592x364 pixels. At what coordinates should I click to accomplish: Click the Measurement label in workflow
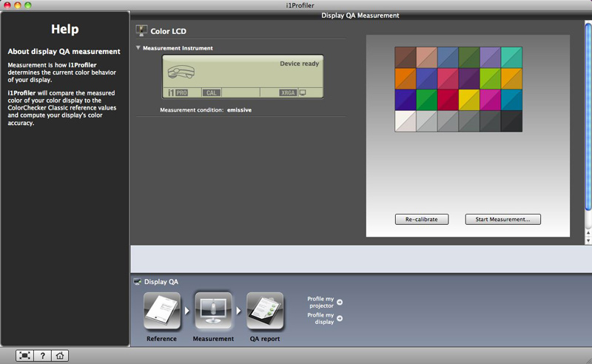tap(213, 339)
